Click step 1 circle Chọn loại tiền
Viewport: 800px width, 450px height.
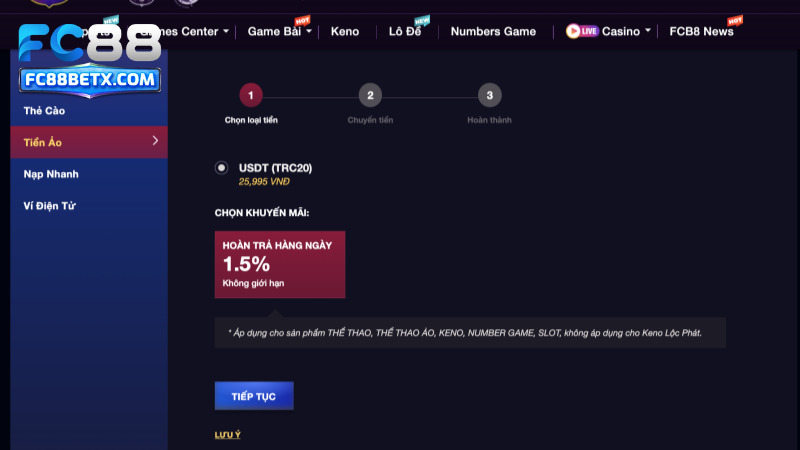pos(251,95)
